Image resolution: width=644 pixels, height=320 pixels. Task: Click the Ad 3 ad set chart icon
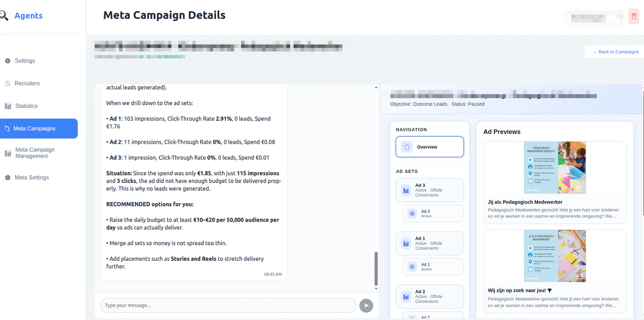point(406,190)
